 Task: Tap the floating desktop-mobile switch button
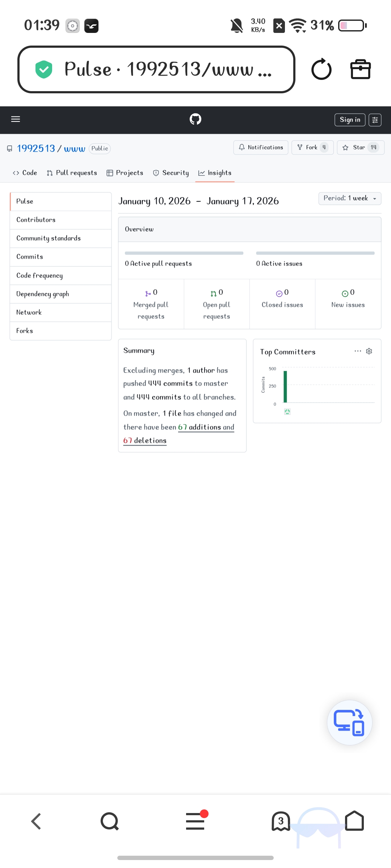click(x=349, y=723)
